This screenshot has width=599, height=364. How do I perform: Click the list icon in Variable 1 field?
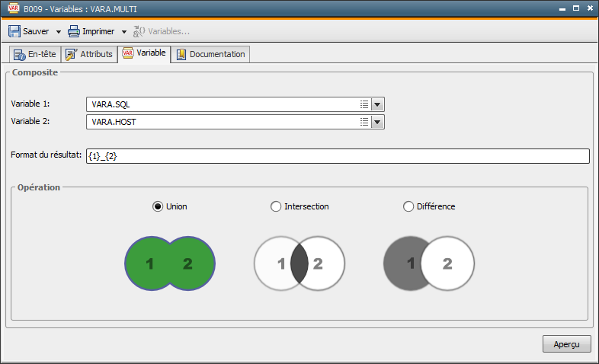click(x=364, y=104)
